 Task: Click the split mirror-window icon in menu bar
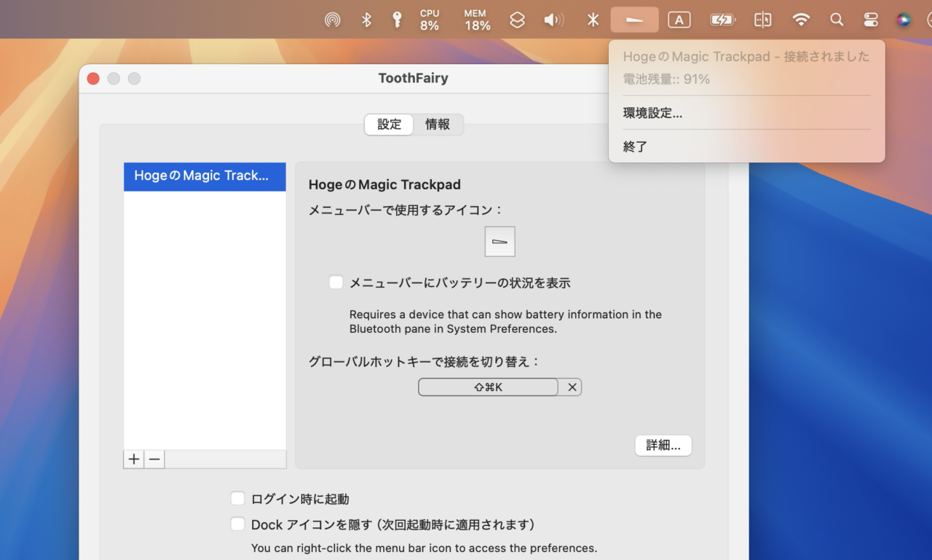click(x=762, y=20)
